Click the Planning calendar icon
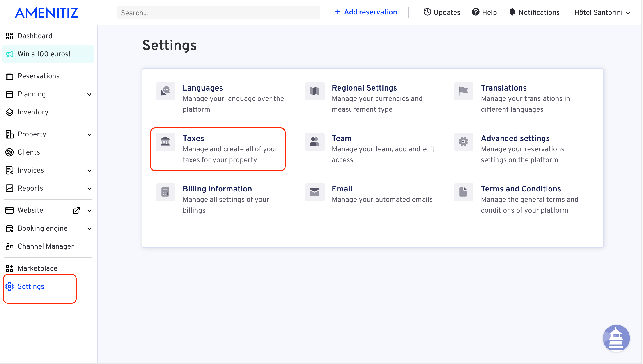Viewport: 643px width, 364px height. click(9, 94)
